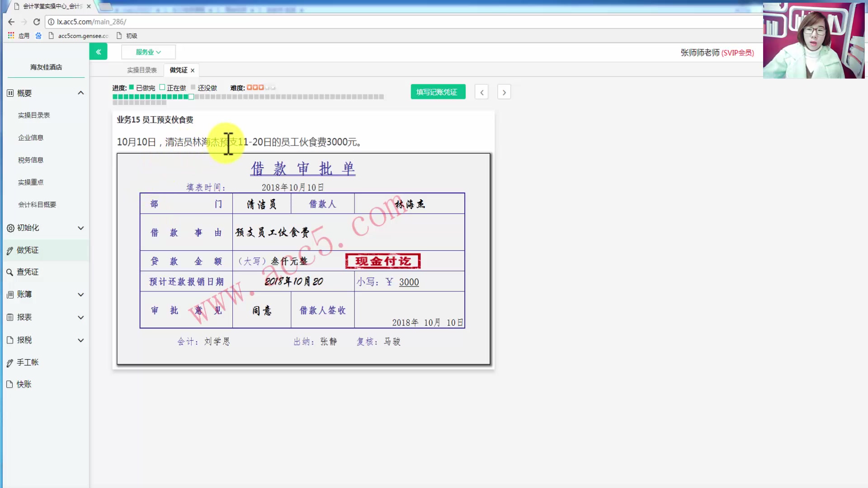868x488 pixels.
Task: Expand the 账簿 section
Action: point(81,295)
